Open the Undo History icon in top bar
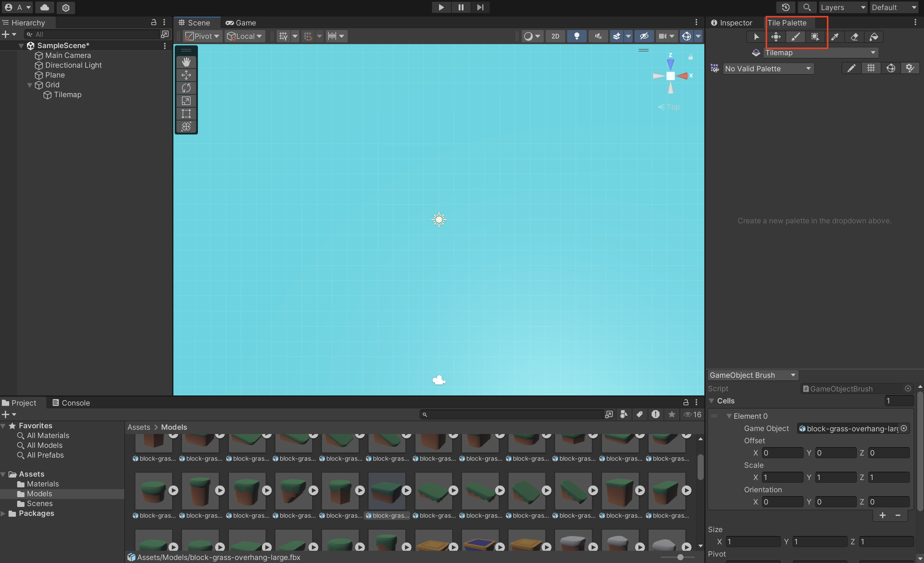Viewport: 924px width, 563px height. click(786, 7)
